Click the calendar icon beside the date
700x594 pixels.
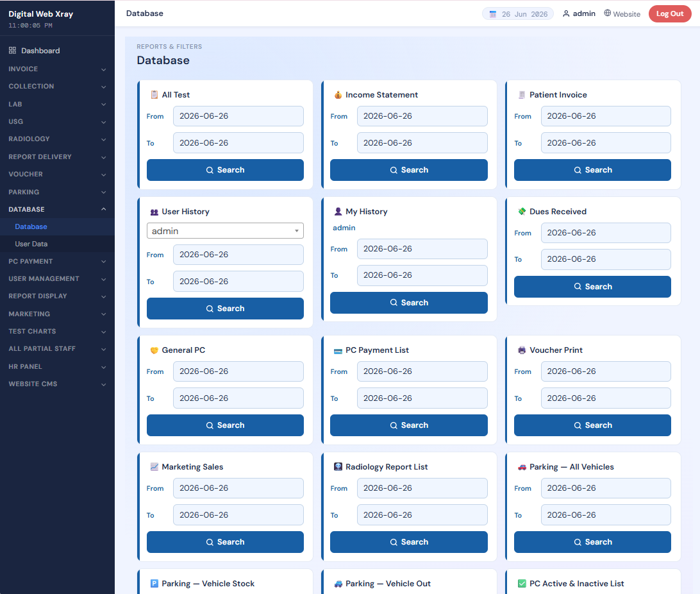(x=493, y=14)
